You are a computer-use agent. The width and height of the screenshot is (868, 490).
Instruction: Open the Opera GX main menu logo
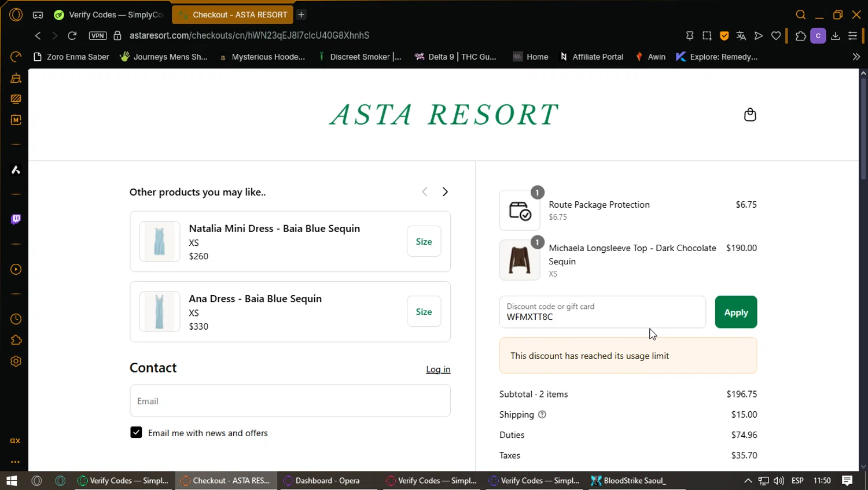point(16,14)
